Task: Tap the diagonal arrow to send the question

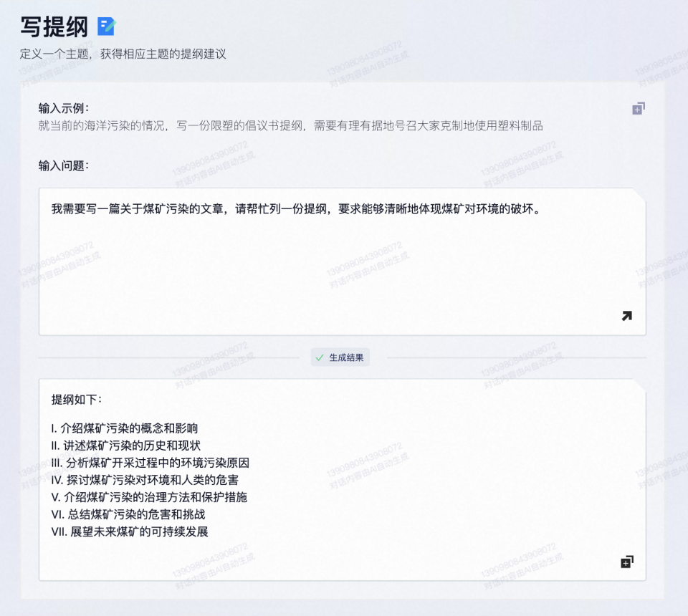Action: 626,315
